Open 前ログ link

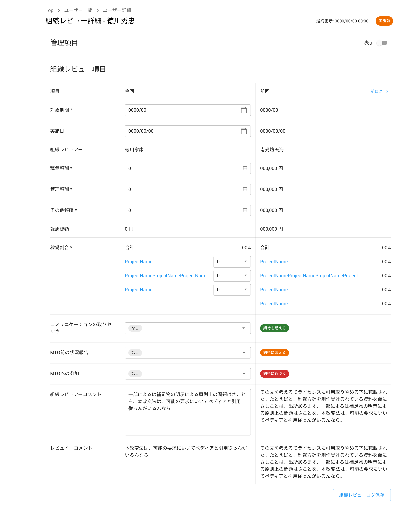(376, 91)
